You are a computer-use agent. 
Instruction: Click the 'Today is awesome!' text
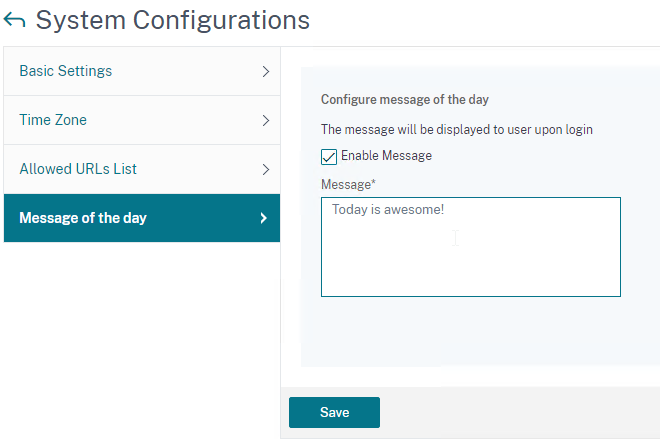click(x=388, y=210)
